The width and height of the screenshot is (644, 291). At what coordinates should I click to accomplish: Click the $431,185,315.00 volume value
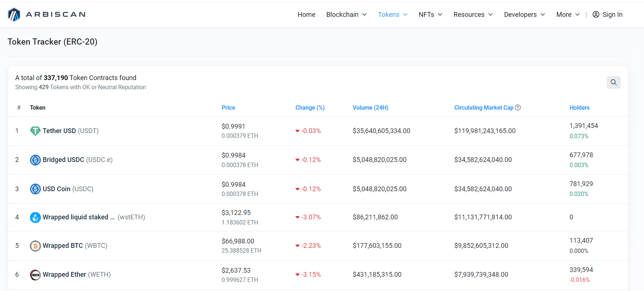pyautogui.click(x=377, y=275)
